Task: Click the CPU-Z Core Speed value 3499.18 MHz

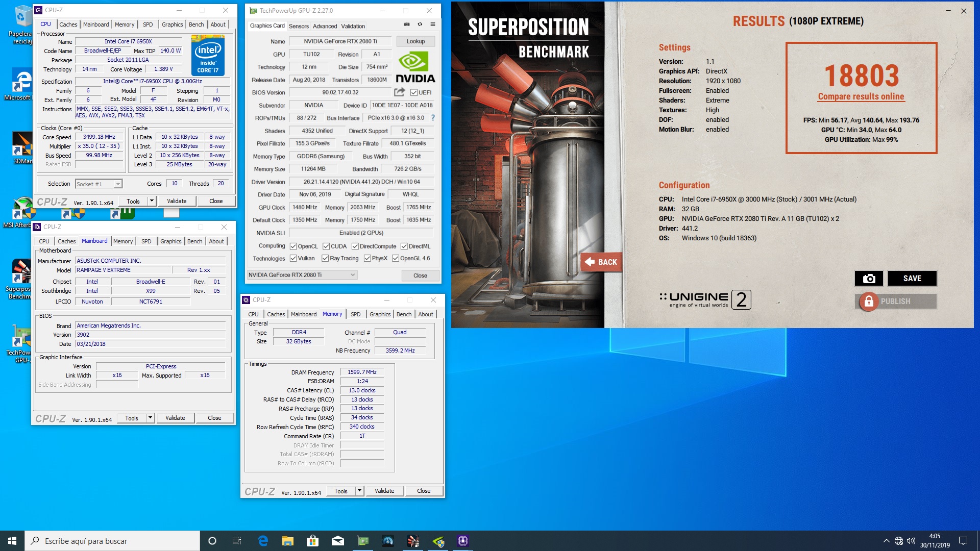Action: pos(99,137)
